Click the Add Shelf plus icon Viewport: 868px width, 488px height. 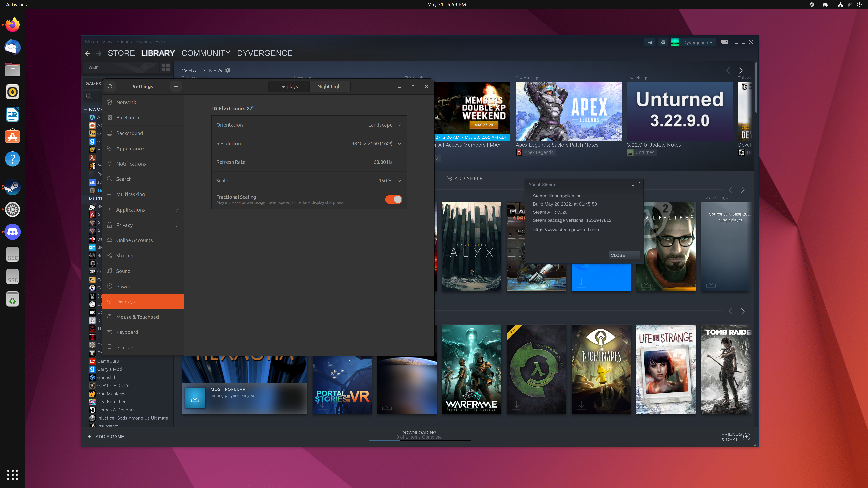pyautogui.click(x=449, y=178)
